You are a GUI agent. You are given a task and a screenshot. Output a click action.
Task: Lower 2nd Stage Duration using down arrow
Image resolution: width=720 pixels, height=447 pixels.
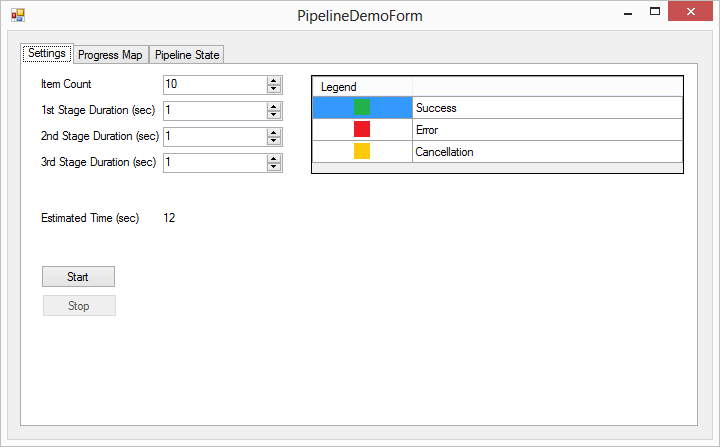274,141
